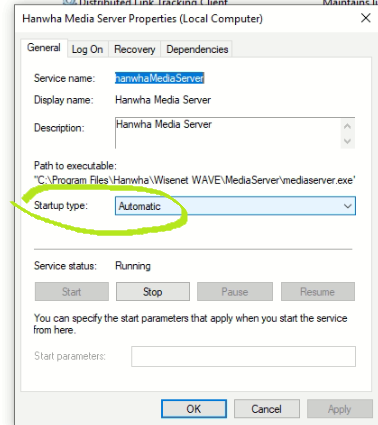Click the Description scroll down arrow

(x=347, y=141)
